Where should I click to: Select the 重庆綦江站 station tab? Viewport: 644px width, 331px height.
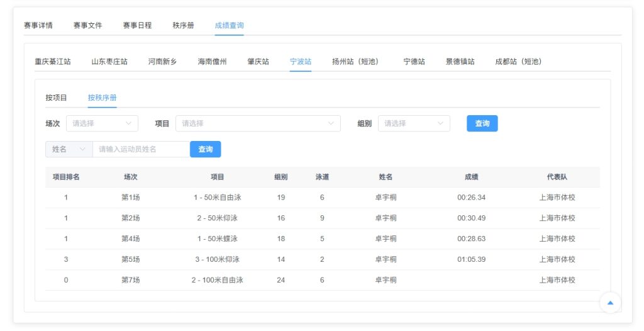[53, 62]
